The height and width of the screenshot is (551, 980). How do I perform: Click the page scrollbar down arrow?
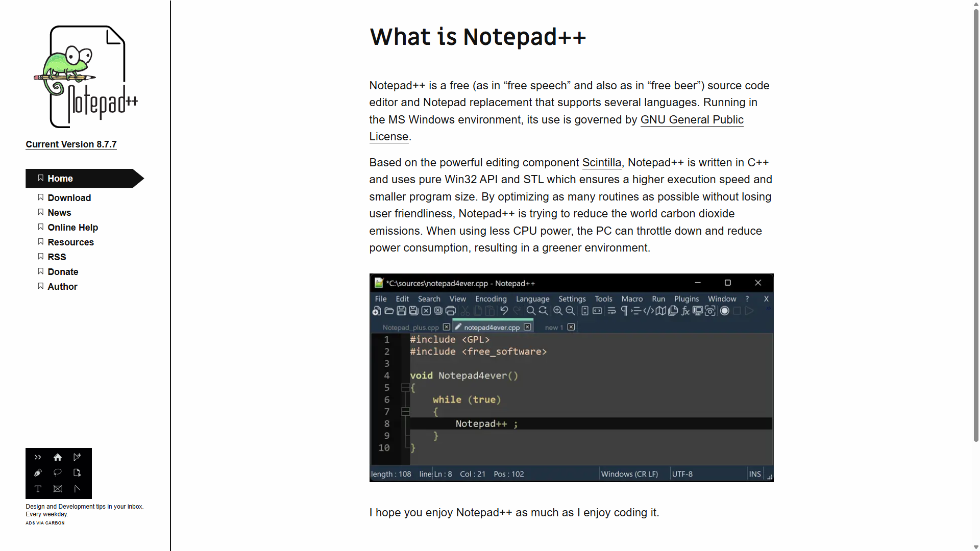(976, 547)
